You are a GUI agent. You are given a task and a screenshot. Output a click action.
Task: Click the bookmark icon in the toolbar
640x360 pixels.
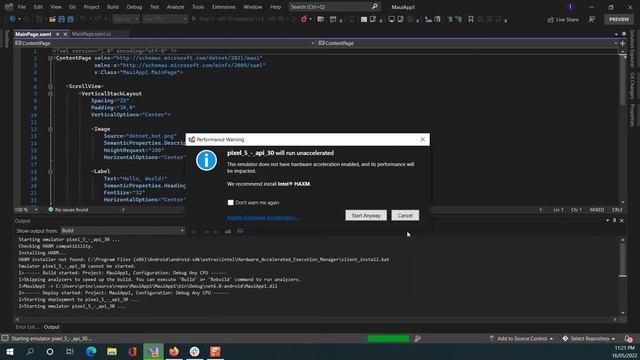pos(471,19)
